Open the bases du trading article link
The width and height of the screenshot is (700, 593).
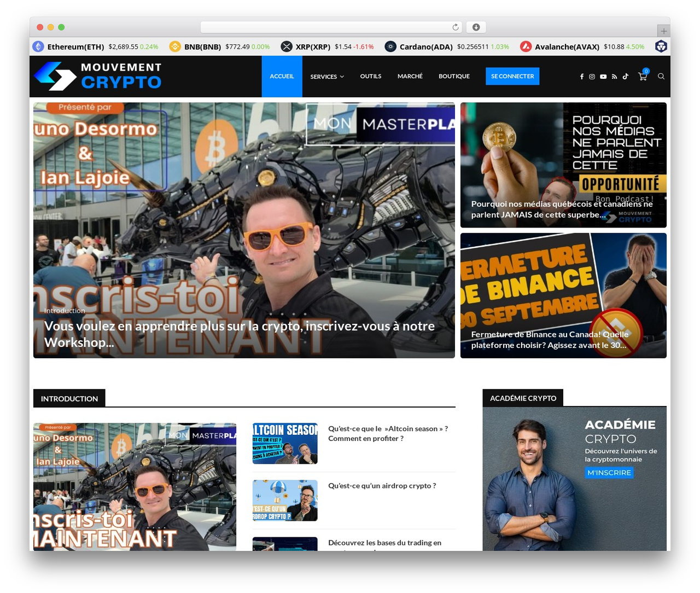(x=384, y=543)
